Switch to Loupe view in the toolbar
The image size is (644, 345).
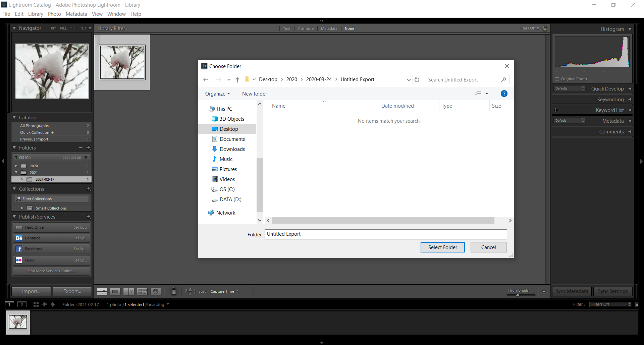tap(115, 291)
